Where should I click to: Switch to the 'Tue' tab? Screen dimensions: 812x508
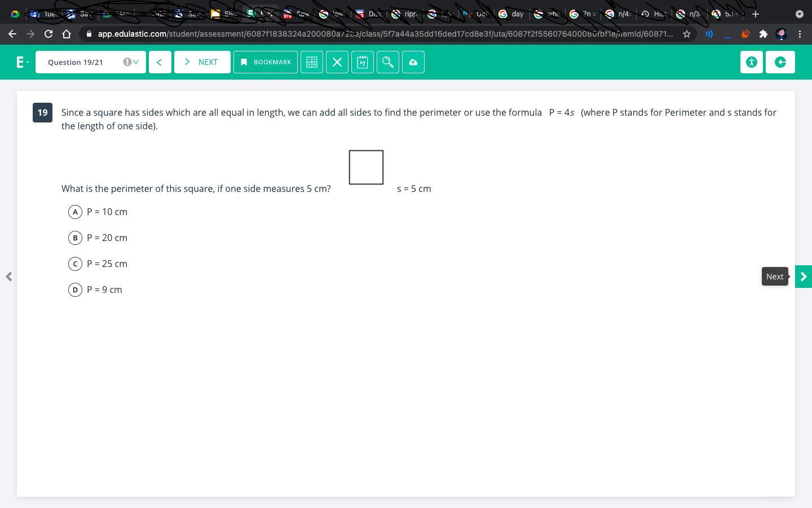(44, 14)
